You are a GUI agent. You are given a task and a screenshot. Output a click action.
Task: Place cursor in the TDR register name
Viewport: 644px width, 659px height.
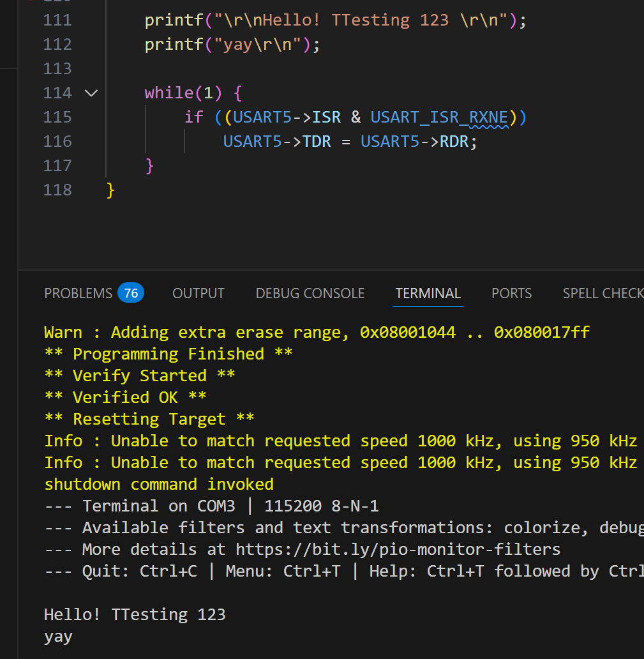tap(317, 141)
